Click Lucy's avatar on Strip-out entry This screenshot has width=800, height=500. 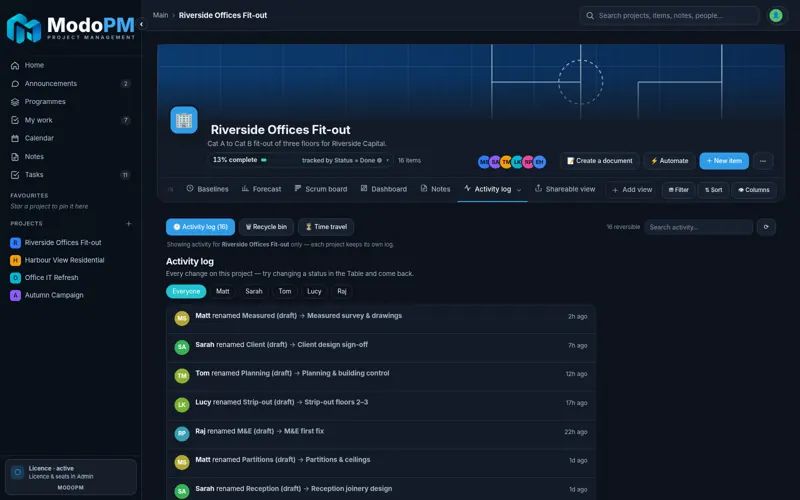pos(182,405)
